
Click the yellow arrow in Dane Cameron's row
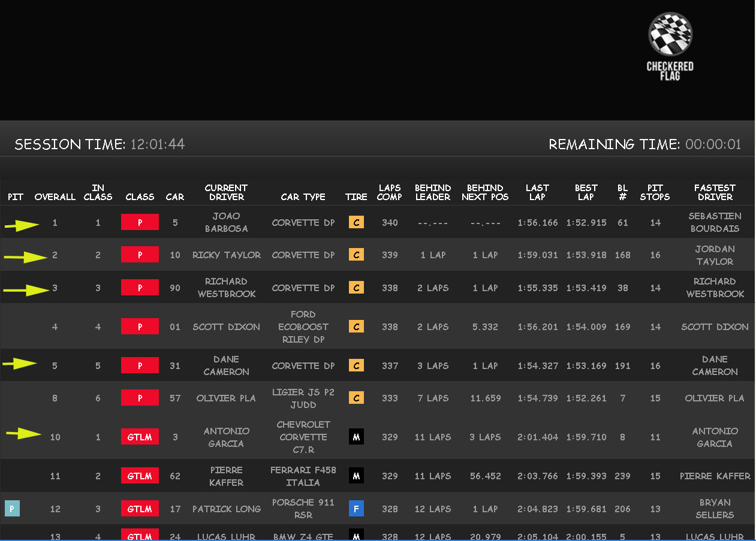point(20,363)
